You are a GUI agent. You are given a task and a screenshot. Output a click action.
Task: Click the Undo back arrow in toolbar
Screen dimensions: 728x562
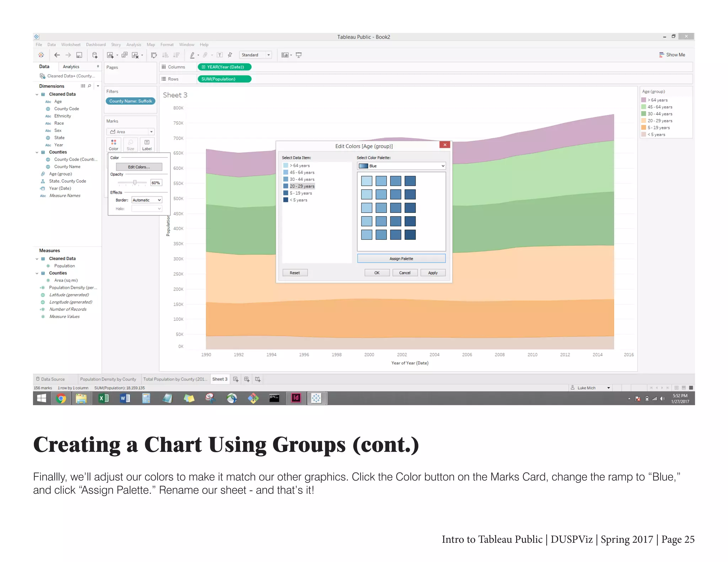[x=57, y=55]
